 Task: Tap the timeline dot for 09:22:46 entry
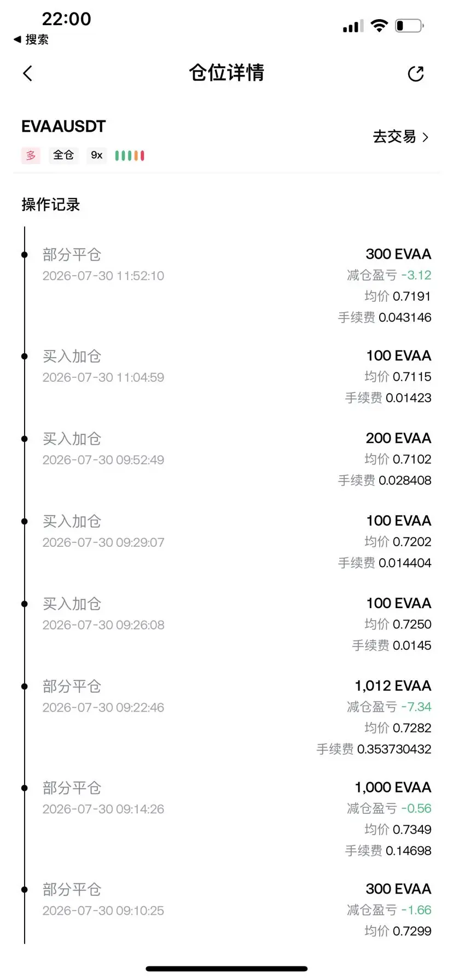click(25, 686)
